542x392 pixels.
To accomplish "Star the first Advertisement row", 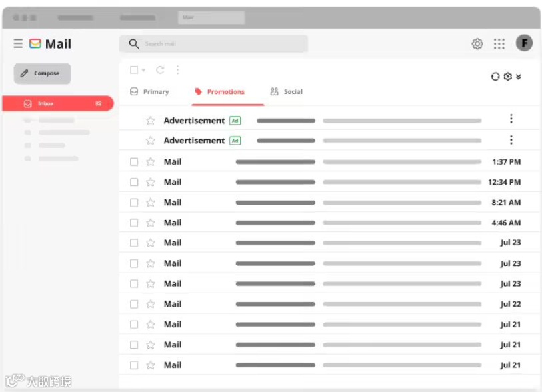I will click(x=151, y=121).
